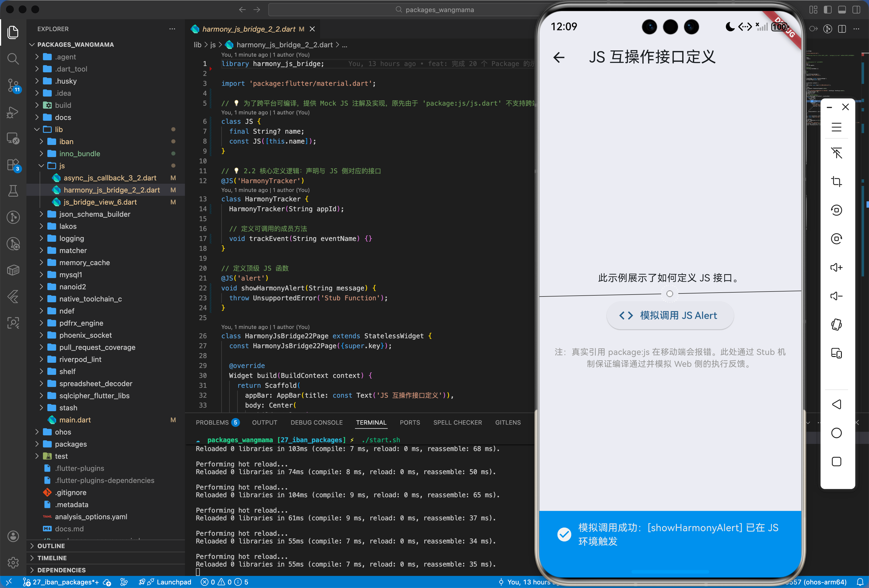Switch to the PROBLEMS tab
The image size is (869, 588).
(212, 422)
